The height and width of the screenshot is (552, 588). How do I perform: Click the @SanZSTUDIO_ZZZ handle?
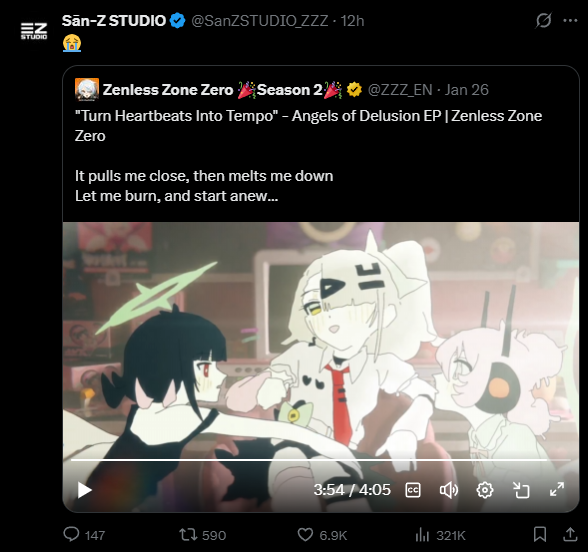tap(260, 21)
